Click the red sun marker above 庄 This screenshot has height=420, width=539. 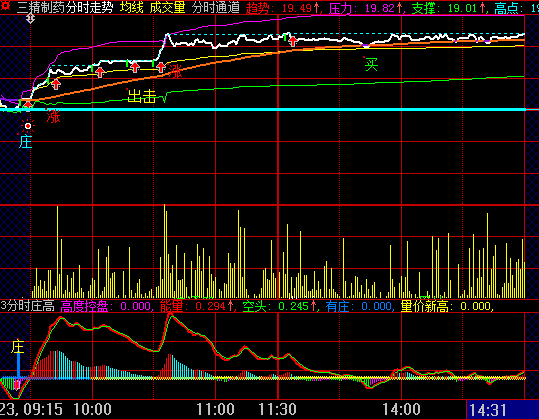(28, 126)
